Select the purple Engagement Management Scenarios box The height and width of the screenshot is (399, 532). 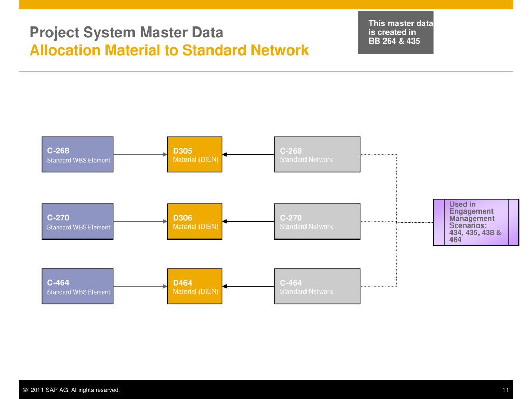(475, 222)
